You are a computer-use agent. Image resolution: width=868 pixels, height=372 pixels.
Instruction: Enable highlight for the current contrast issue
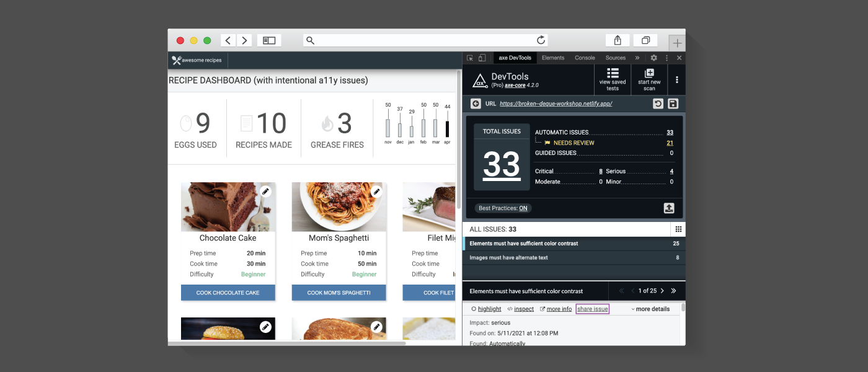(489, 309)
